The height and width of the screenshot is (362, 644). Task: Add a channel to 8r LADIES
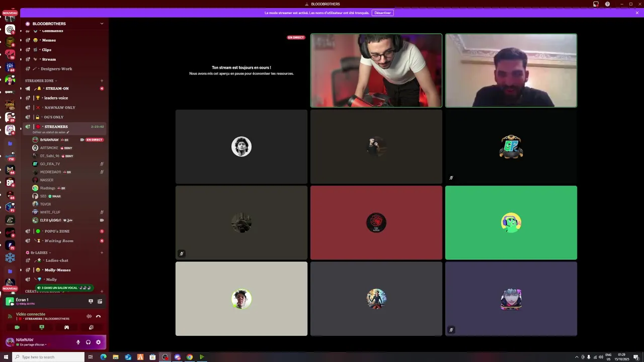[102, 253]
